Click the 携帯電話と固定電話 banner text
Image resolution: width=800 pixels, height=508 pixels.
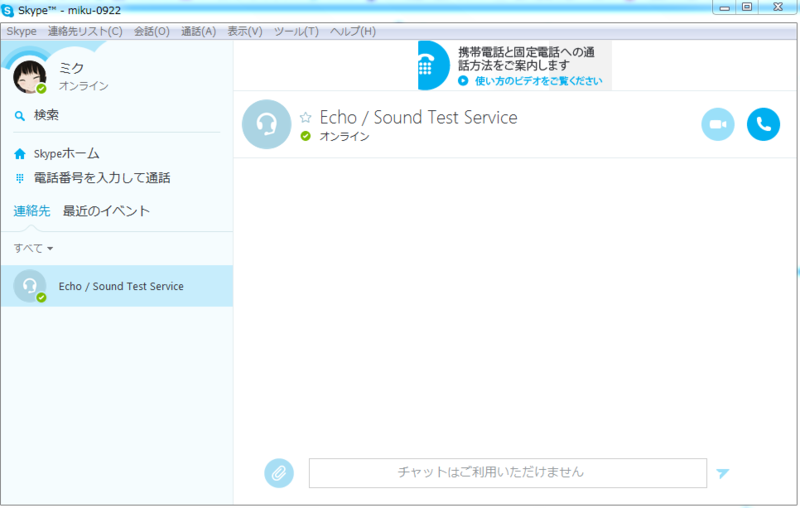pos(526,59)
